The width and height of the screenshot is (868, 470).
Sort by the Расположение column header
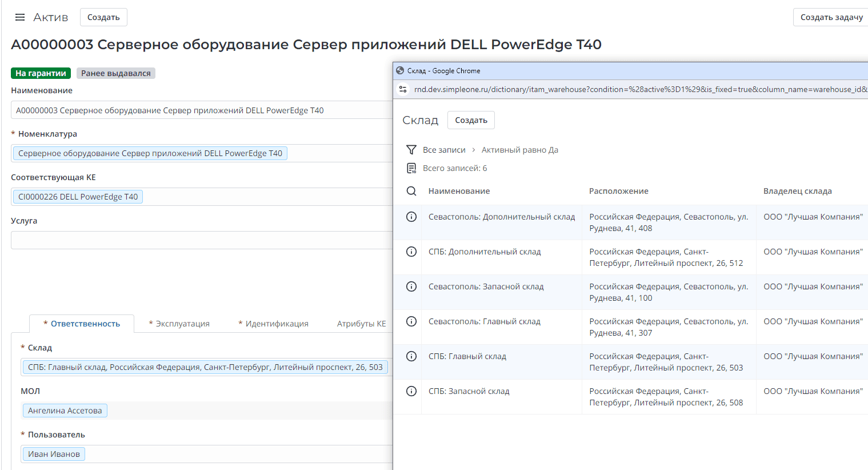click(618, 191)
